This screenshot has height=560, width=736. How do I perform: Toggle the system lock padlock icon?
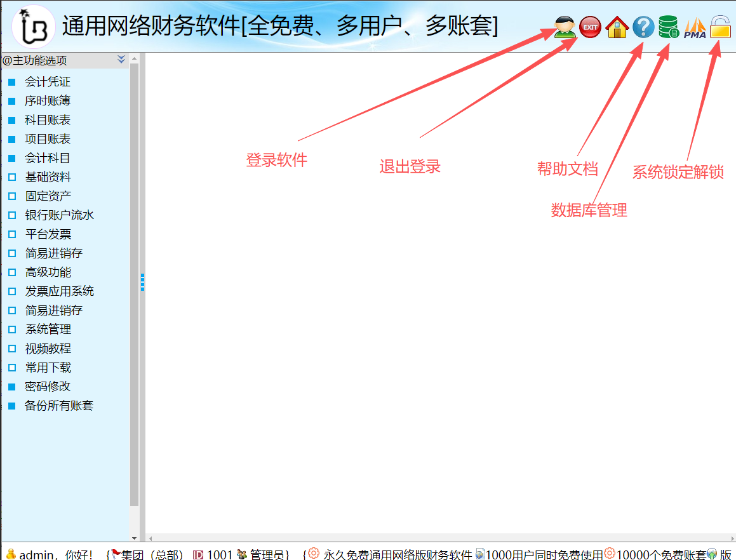[x=720, y=27]
